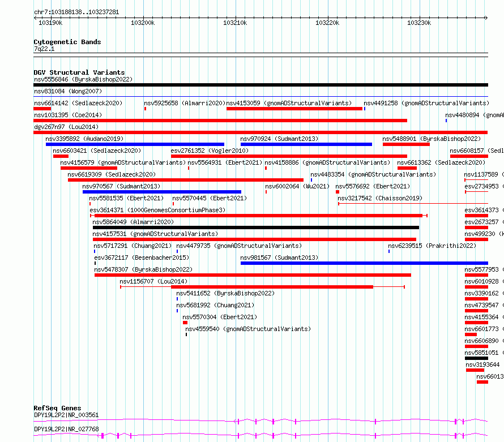The image size is (504, 442).
Task: Click the blue bar of nsv970567
Action: (162, 192)
